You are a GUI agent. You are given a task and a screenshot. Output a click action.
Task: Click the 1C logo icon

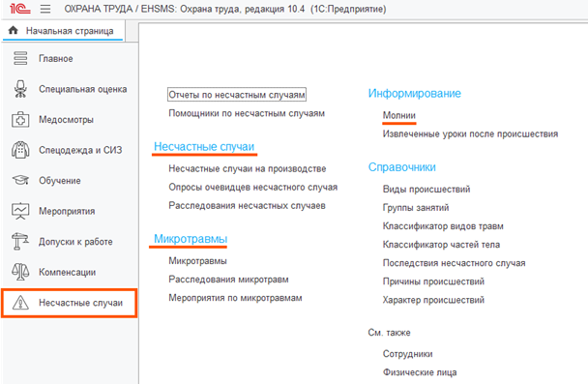(x=20, y=9)
